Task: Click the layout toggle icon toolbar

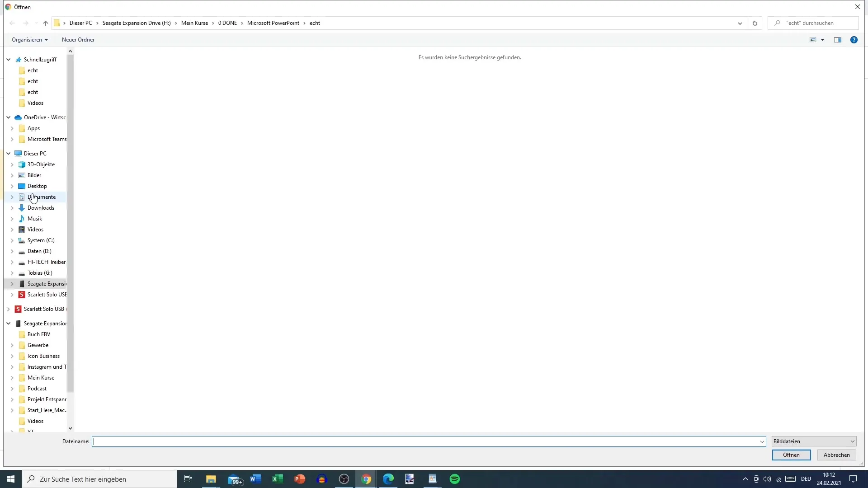Action: tap(838, 40)
